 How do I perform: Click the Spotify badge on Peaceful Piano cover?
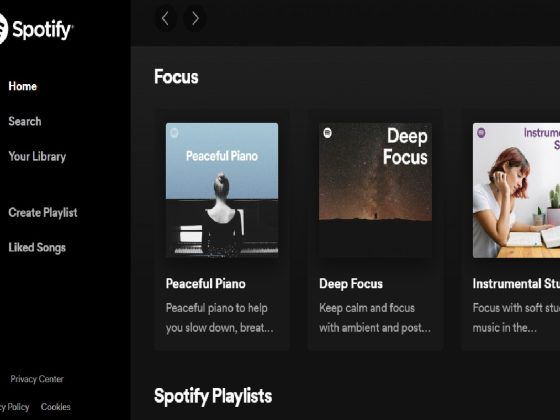coord(174,133)
